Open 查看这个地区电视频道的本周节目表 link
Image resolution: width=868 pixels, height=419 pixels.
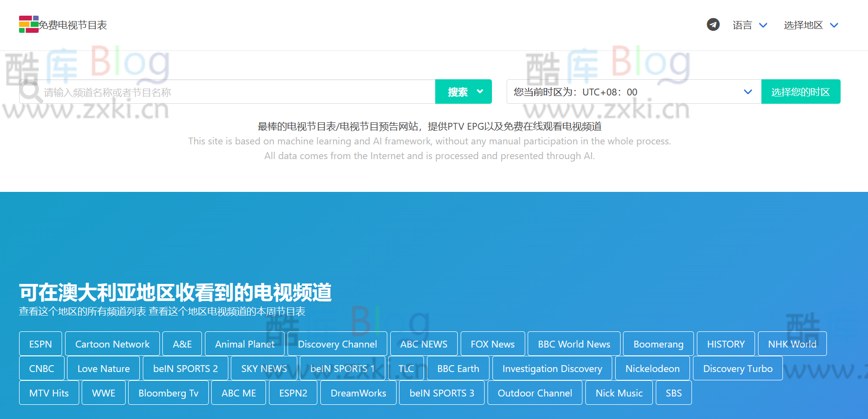[x=227, y=311]
